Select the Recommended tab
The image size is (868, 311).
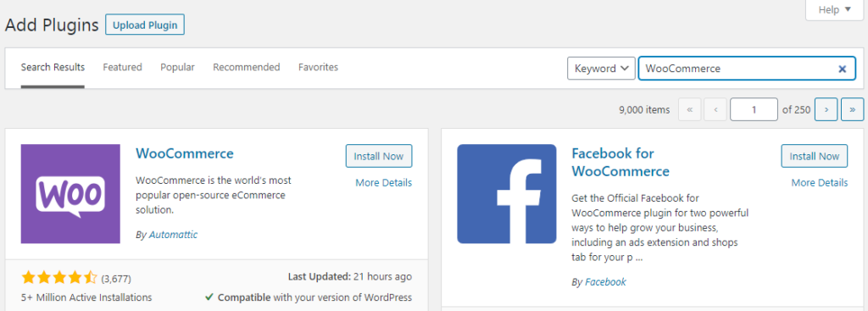pos(247,67)
